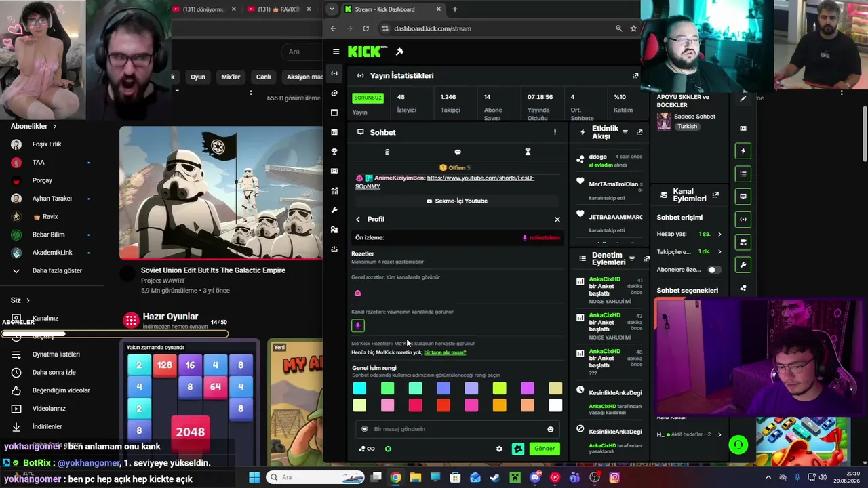868x488 pixels.
Task: Go back from the Profil panel
Action: pos(358,219)
